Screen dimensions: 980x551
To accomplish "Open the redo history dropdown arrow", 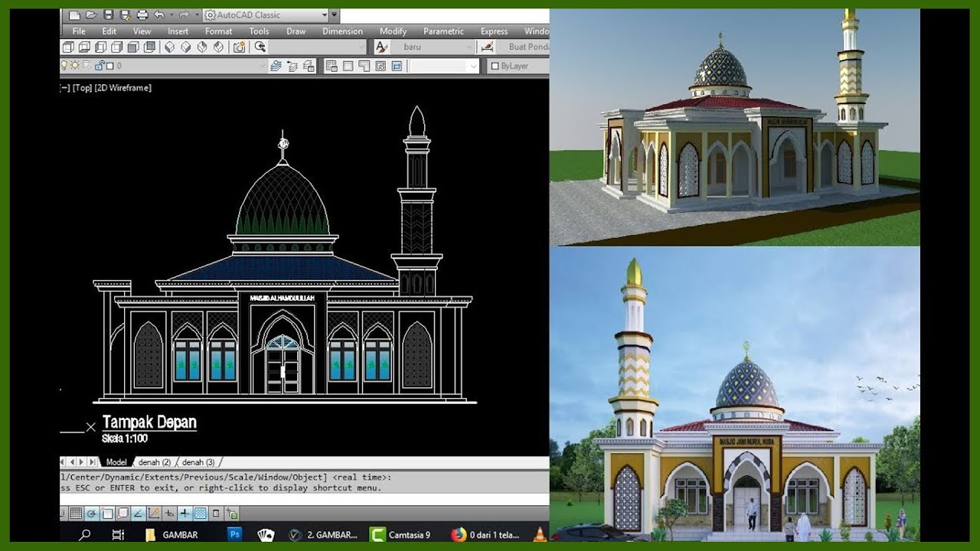I will pos(197,15).
